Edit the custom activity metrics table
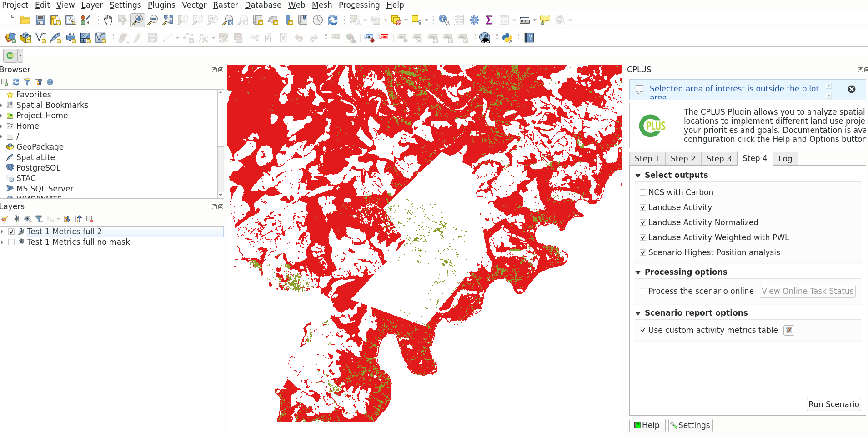Image resolution: width=868 pixels, height=438 pixels. pos(789,330)
